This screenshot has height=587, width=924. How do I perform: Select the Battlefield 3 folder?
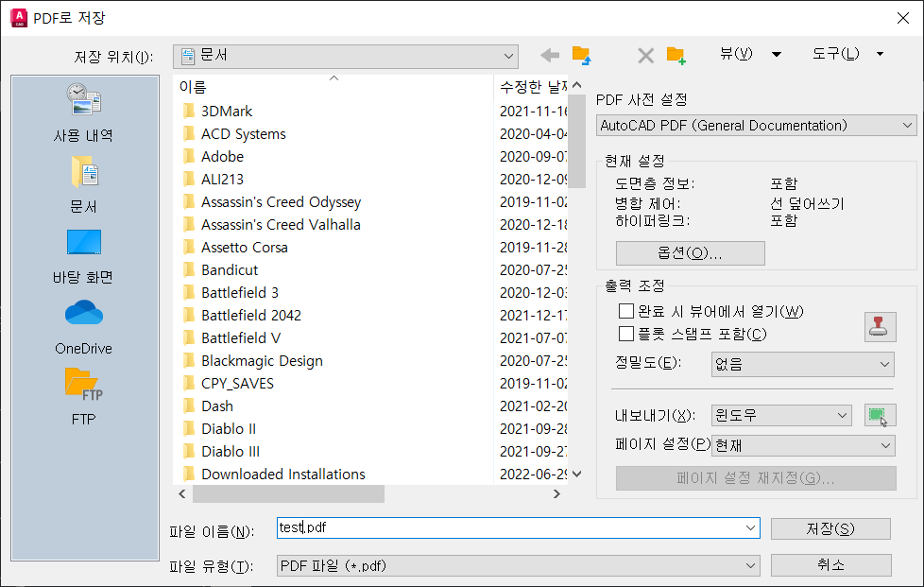coord(231,292)
